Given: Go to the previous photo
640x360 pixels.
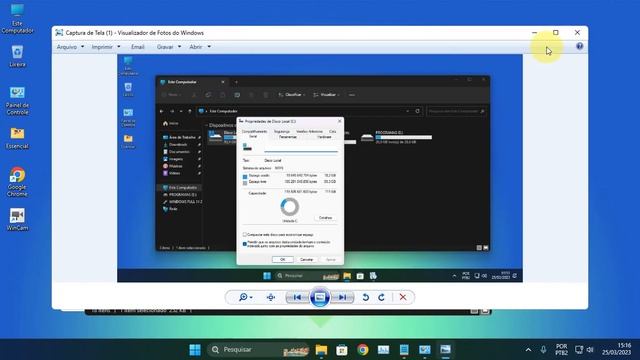Looking at the screenshot, I should (298, 297).
